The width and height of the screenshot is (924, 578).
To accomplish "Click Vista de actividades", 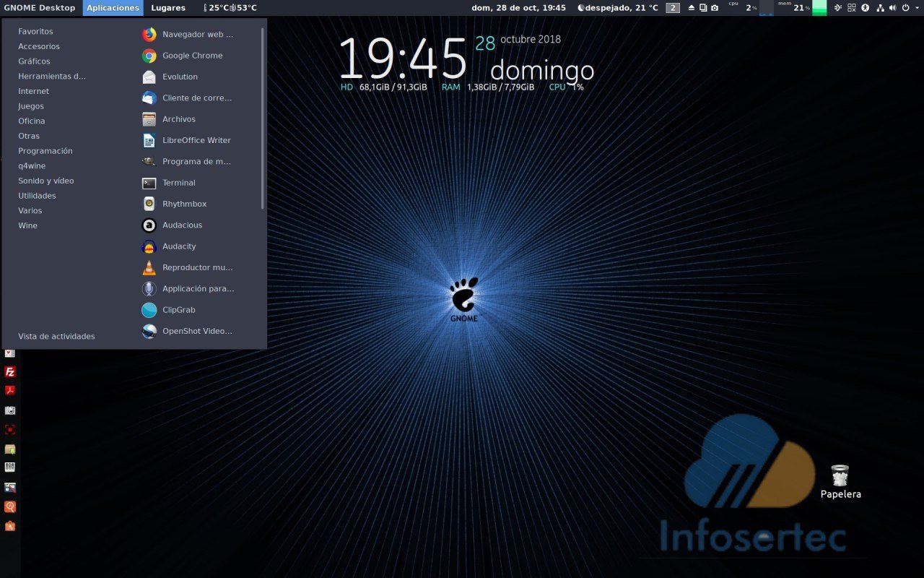I will [56, 336].
